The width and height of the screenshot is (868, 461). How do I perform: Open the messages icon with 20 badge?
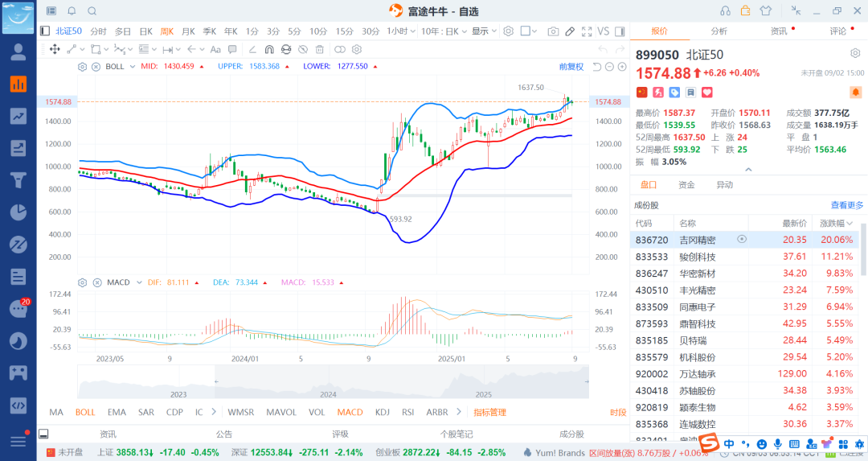(18, 309)
